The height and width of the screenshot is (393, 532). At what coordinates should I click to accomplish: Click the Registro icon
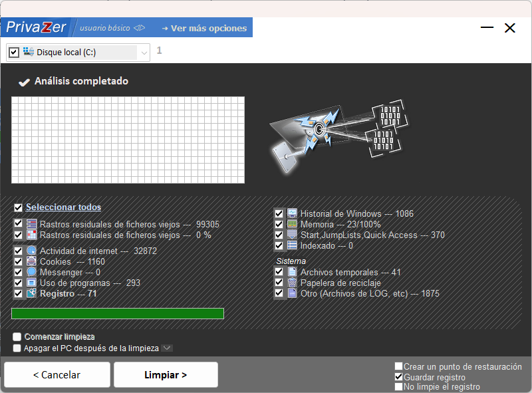31,293
